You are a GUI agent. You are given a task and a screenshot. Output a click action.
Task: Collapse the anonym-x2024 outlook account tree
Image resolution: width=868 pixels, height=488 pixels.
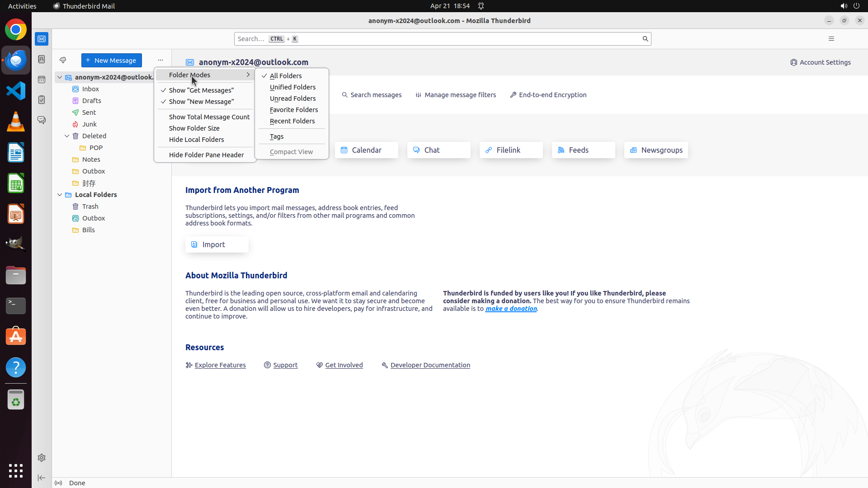tap(60, 77)
